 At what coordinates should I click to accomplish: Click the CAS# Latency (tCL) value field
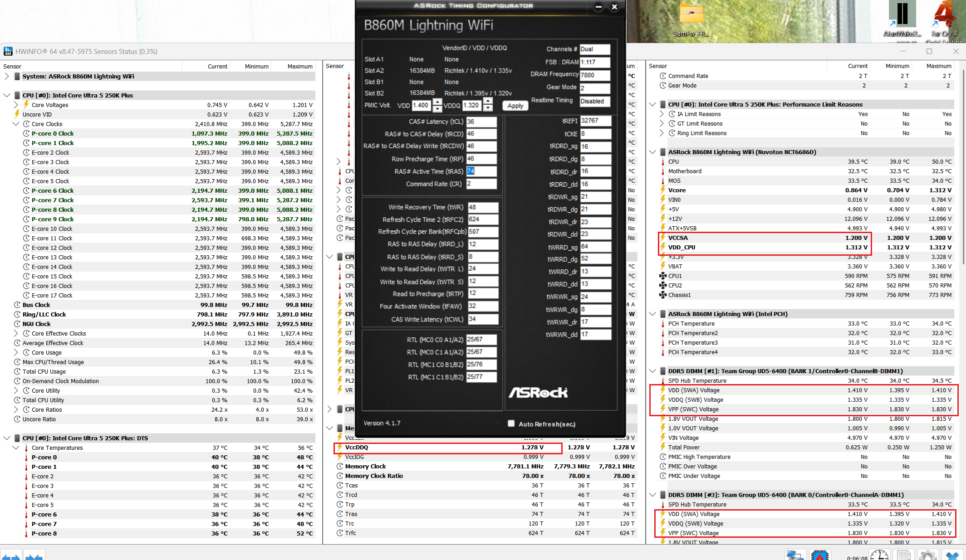[481, 122]
